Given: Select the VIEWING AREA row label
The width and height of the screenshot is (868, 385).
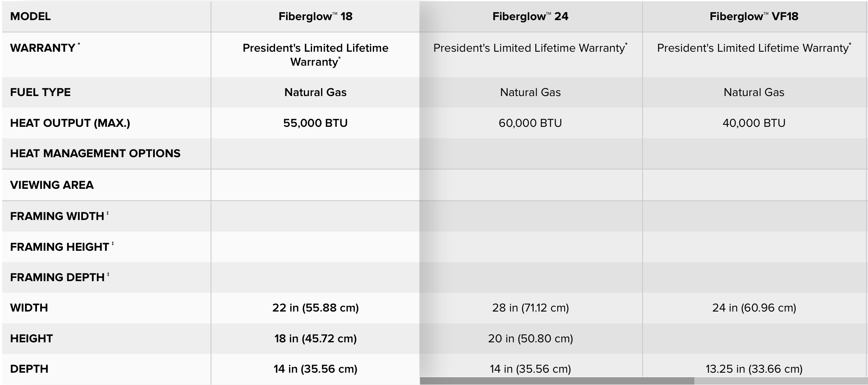Looking at the screenshot, I should (x=52, y=185).
